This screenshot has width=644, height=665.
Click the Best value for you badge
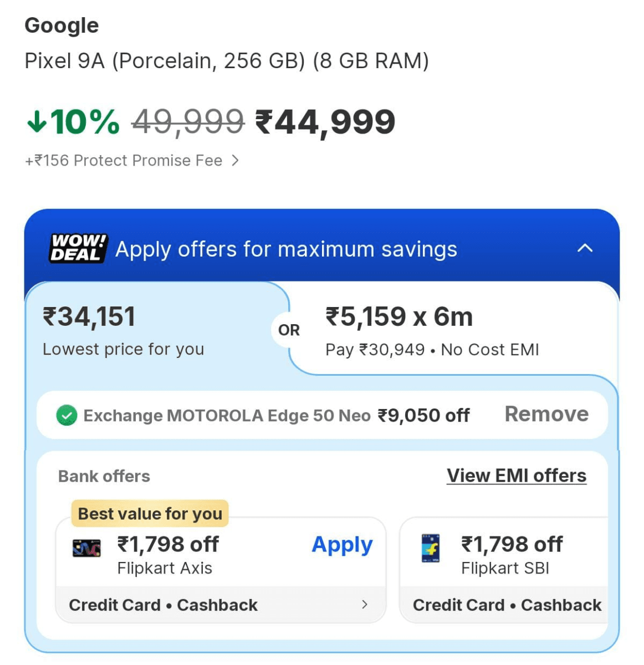150,514
